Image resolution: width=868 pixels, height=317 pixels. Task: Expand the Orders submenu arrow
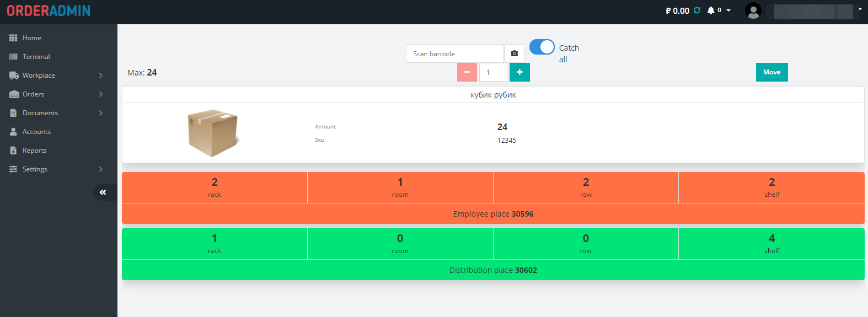click(x=101, y=94)
